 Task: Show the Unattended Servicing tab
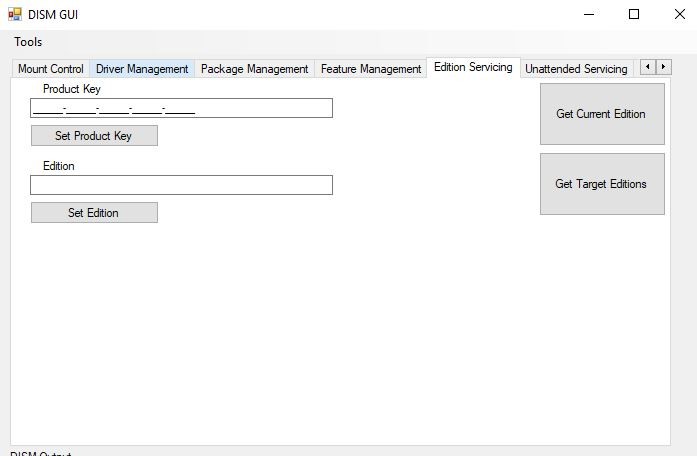(576, 69)
